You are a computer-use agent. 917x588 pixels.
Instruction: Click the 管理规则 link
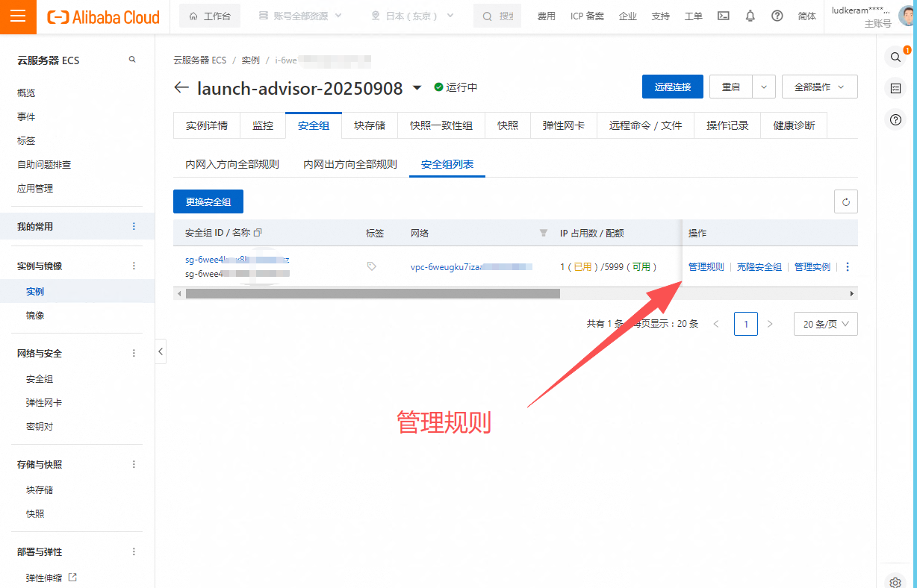706,266
